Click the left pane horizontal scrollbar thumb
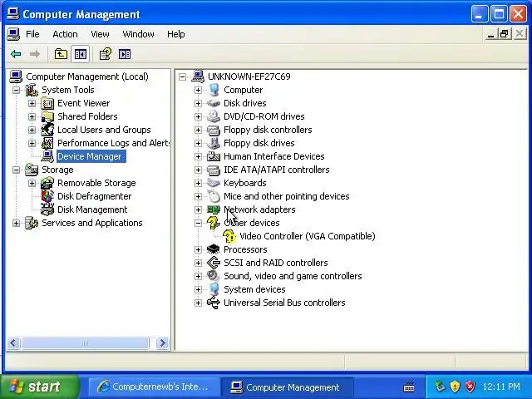 (85, 343)
